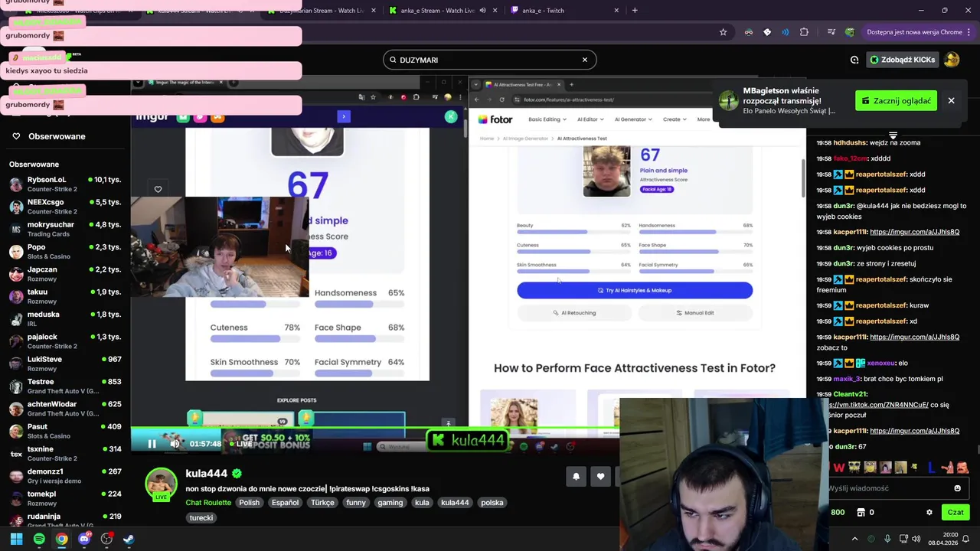Bookmark this page with the star icon
Screen dimensions: 980x551
[x=723, y=32]
